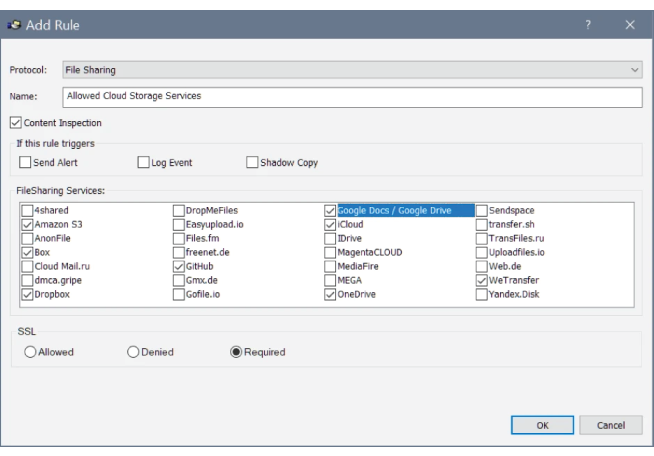Image resolution: width=654 pixels, height=456 pixels.
Task: Check the dmca.gripe service
Action: [27, 280]
